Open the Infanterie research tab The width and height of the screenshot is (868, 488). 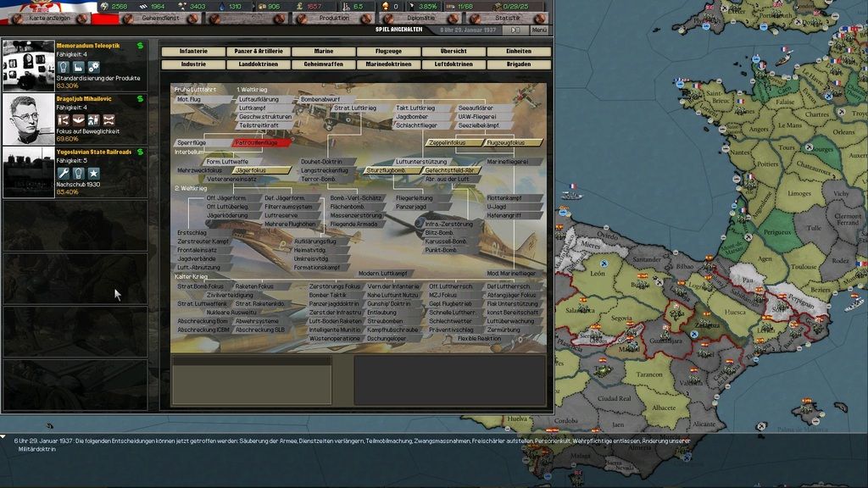(x=194, y=52)
